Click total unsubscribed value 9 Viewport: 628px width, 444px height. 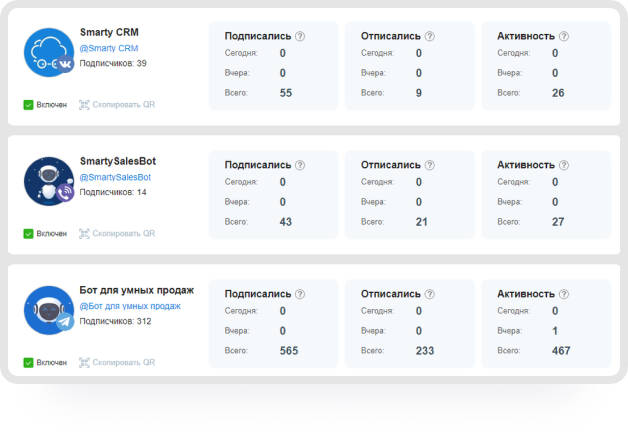pyautogui.click(x=419, y=93)
